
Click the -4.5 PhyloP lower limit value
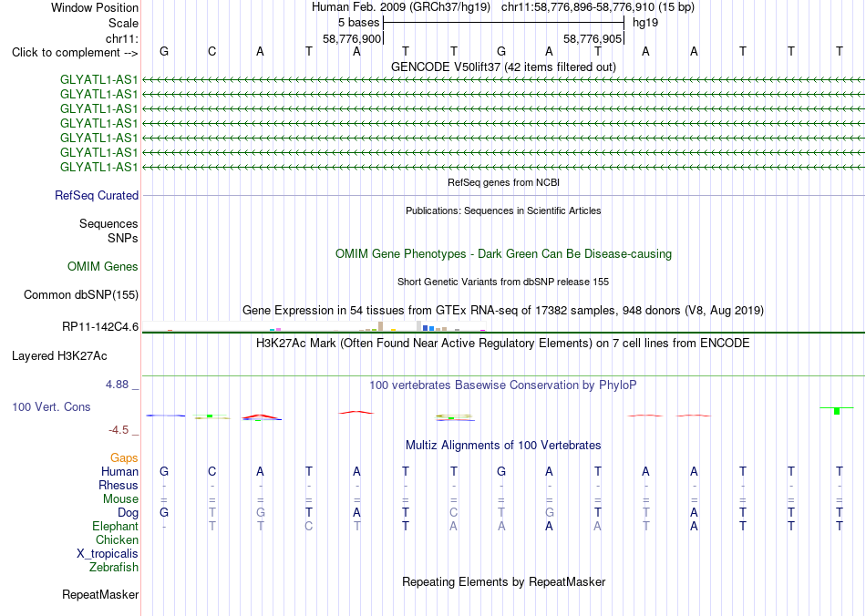[x=119, y=430]
